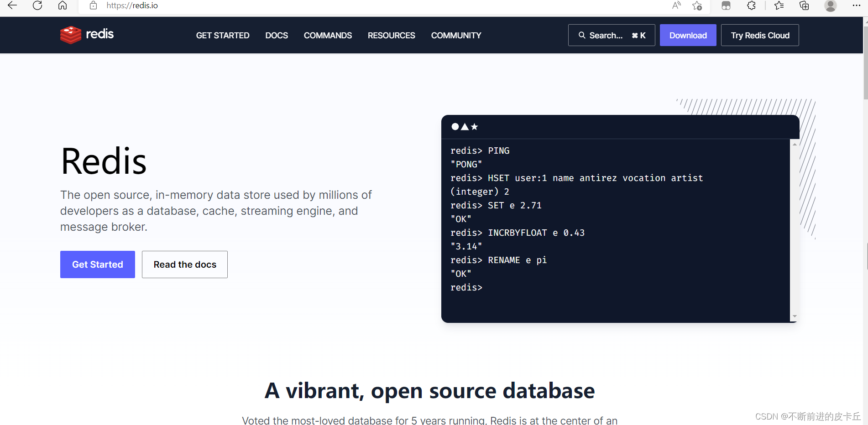The height and width of the screenshot is (425, 868).
Task: Click the large 'Redis' heading
Action: point(104,161)
